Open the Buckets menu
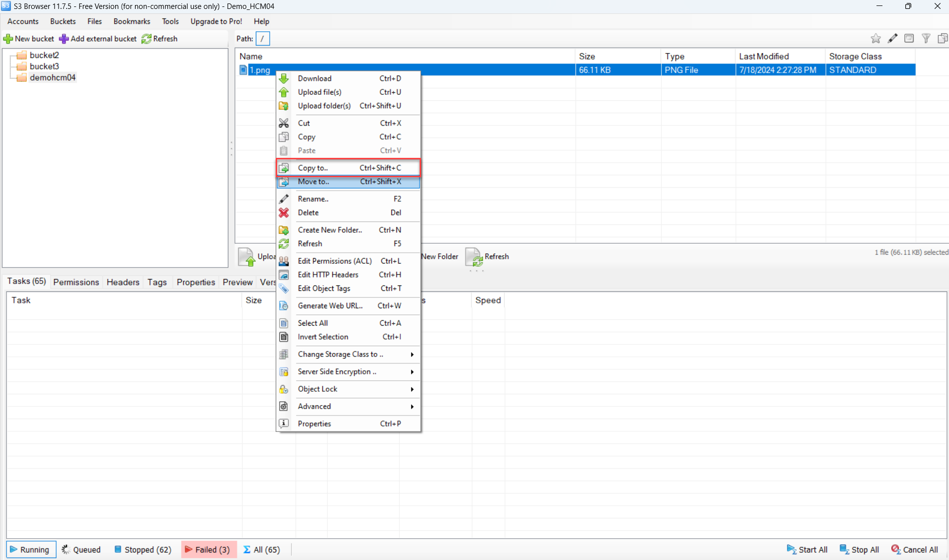Screen dimensions: 949x560 pos(63,21)
